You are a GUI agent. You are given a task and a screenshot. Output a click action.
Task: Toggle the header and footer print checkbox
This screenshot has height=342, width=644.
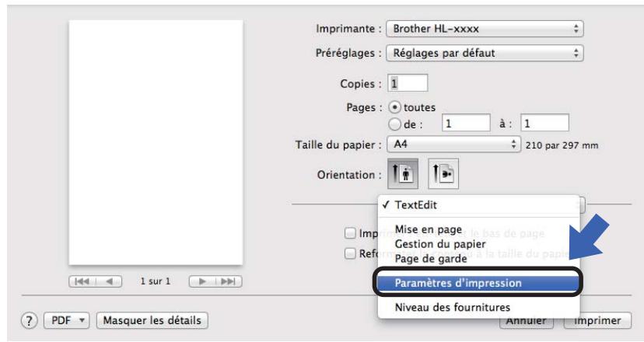(350, 233)
